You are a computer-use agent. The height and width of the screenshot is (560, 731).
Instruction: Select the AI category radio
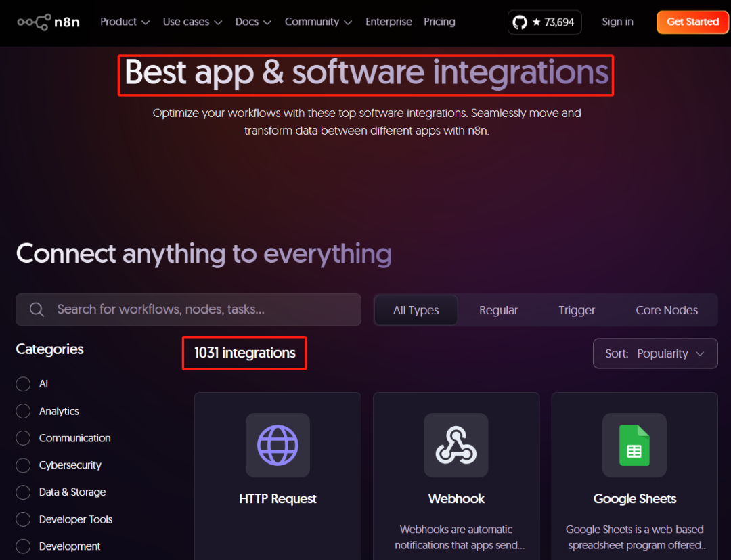[23, 384]
